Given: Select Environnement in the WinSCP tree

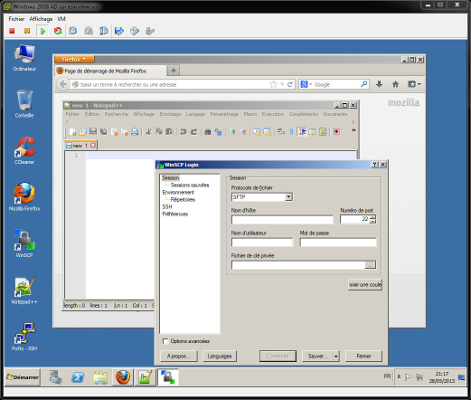Looking at the screenshot, I should tap(178, 192).
